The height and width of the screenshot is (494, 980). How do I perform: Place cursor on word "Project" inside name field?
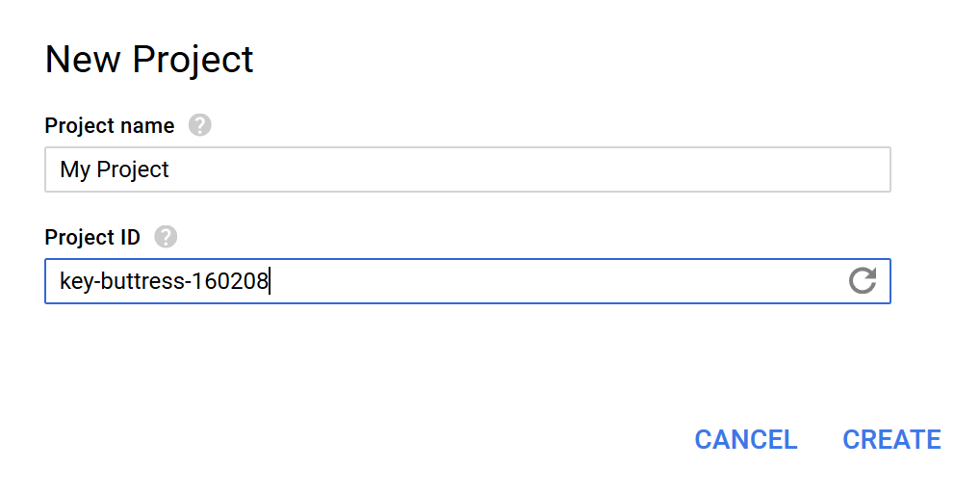click(133, 170)
